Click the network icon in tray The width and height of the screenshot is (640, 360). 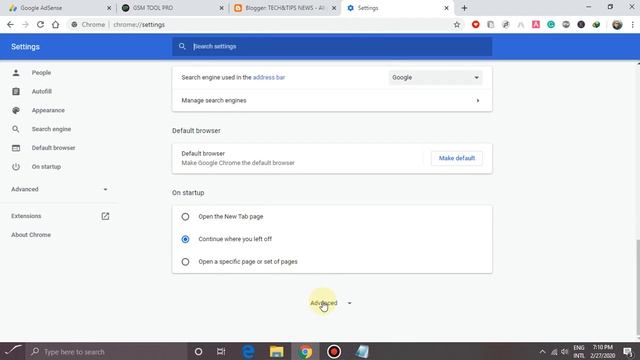pos(554,352)
